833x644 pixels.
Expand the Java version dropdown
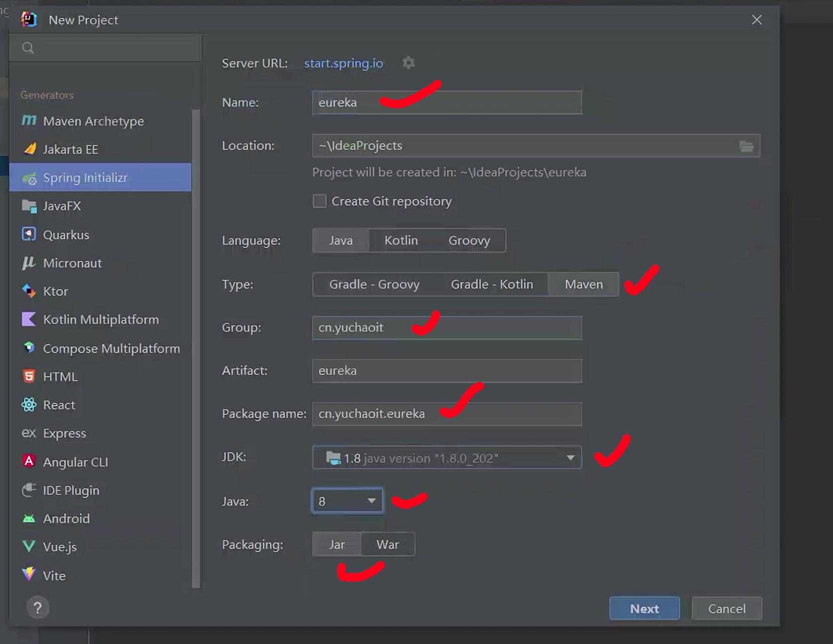pos(371,501)
